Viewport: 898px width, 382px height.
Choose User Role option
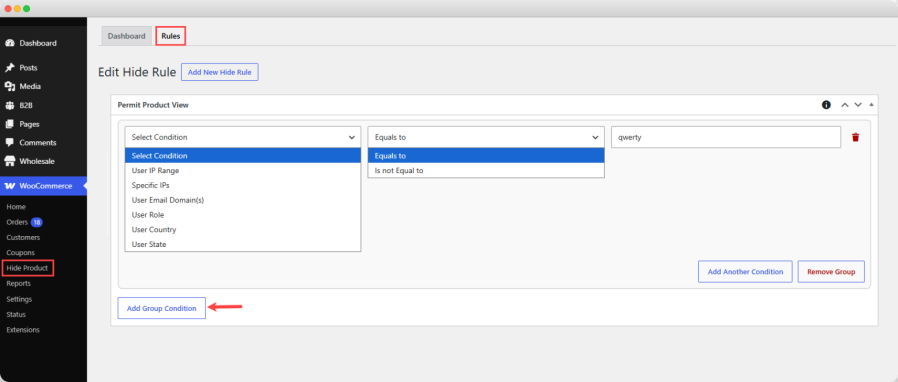coord(243,215)
